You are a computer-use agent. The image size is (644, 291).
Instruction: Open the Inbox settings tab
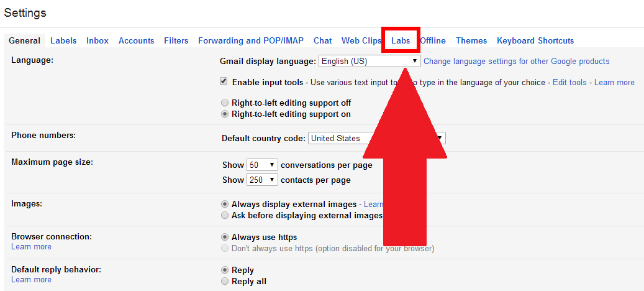pyautogui.click(x=98, y=40)
